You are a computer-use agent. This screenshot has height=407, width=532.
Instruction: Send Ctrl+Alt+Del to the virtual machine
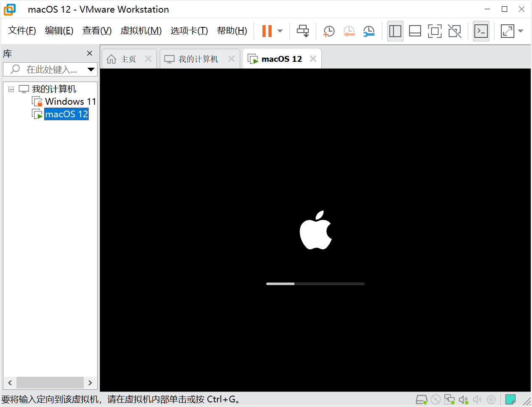point(303,31)
